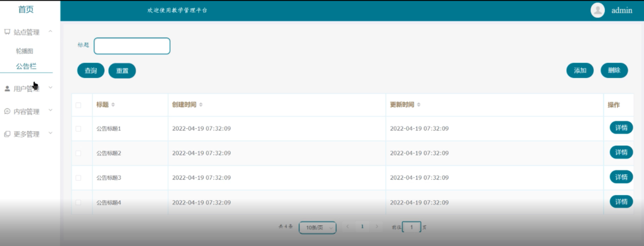Click the 标题 search input field

[x=132, y=46]
